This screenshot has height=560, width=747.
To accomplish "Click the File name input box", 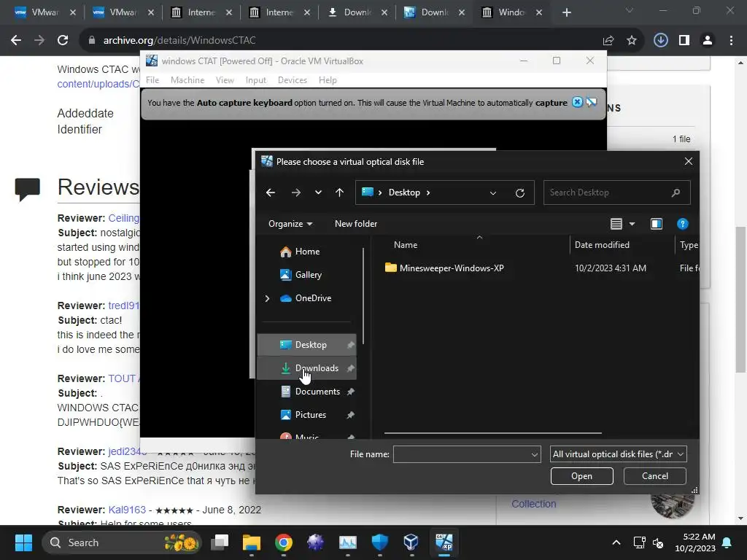I will tap(461, 454).
